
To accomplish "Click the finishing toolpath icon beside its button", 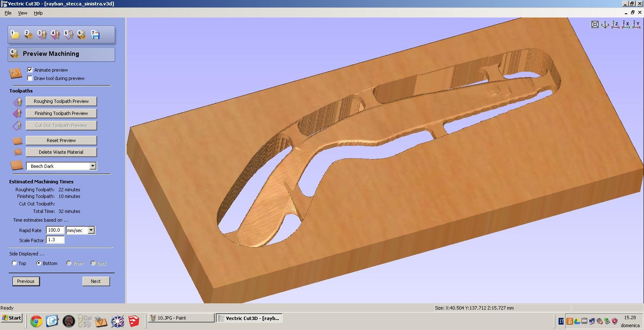I will (x=18, y=113).
